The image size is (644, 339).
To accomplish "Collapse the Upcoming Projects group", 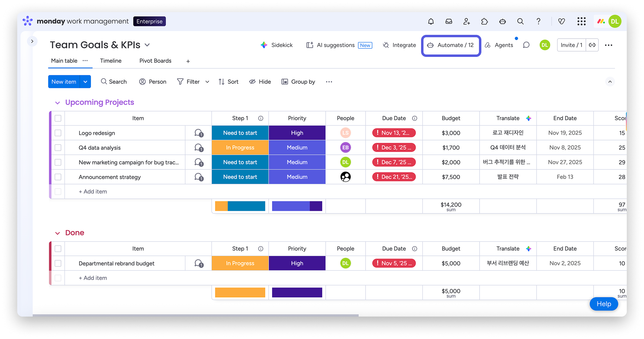I will tap(58, 103).
